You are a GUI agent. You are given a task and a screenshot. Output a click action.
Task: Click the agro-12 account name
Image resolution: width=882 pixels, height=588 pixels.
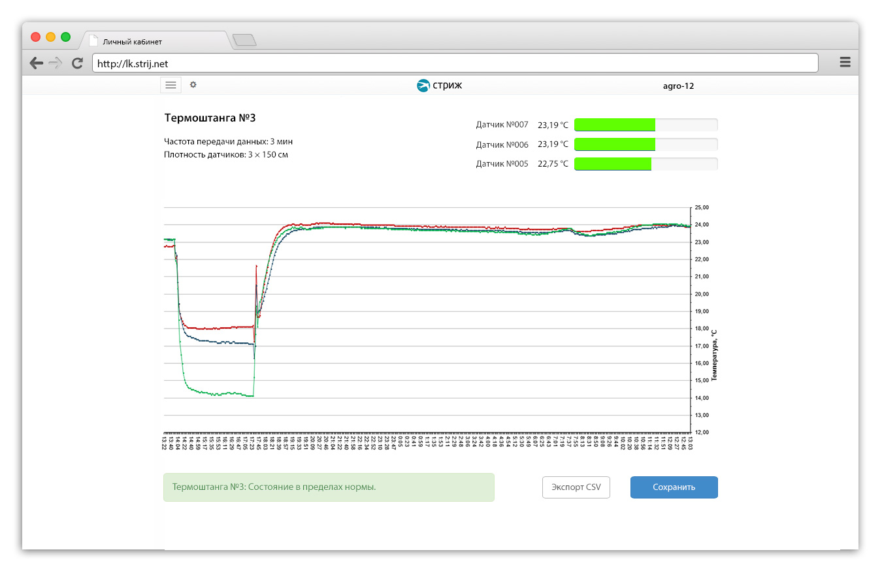(678, 86)
